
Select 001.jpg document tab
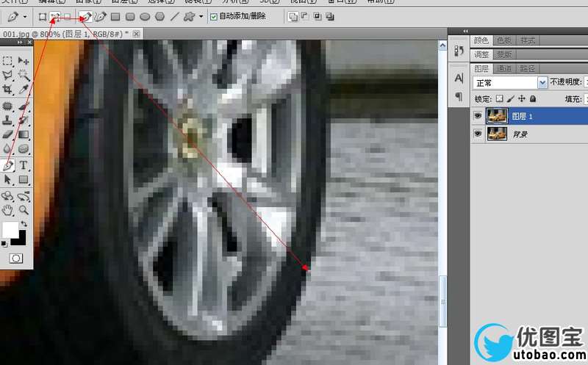click(x=65, y=34)
